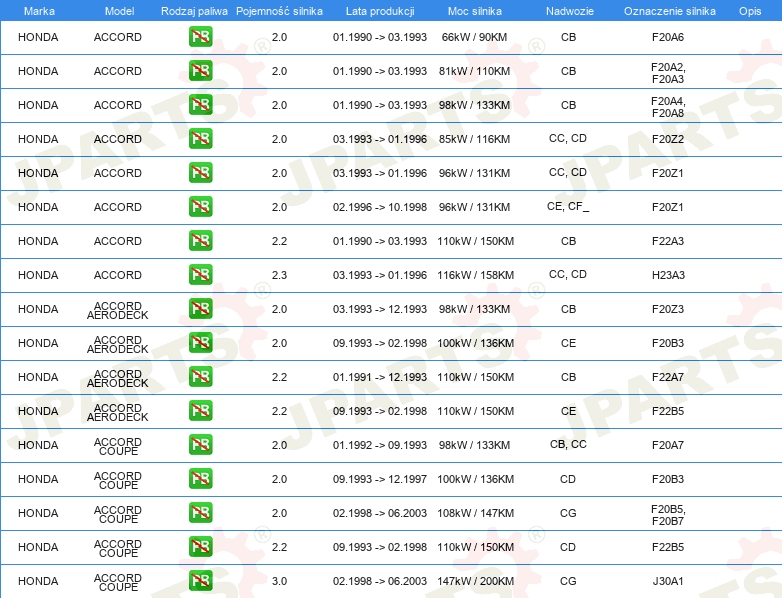Click body type cell CE, CF_
782x598 pixels.
click(x=568, y=206)
